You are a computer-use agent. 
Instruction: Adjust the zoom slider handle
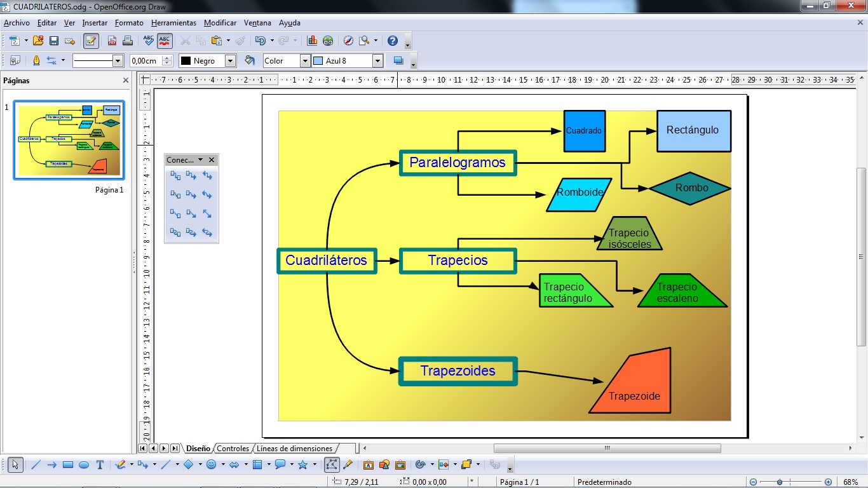780,482
